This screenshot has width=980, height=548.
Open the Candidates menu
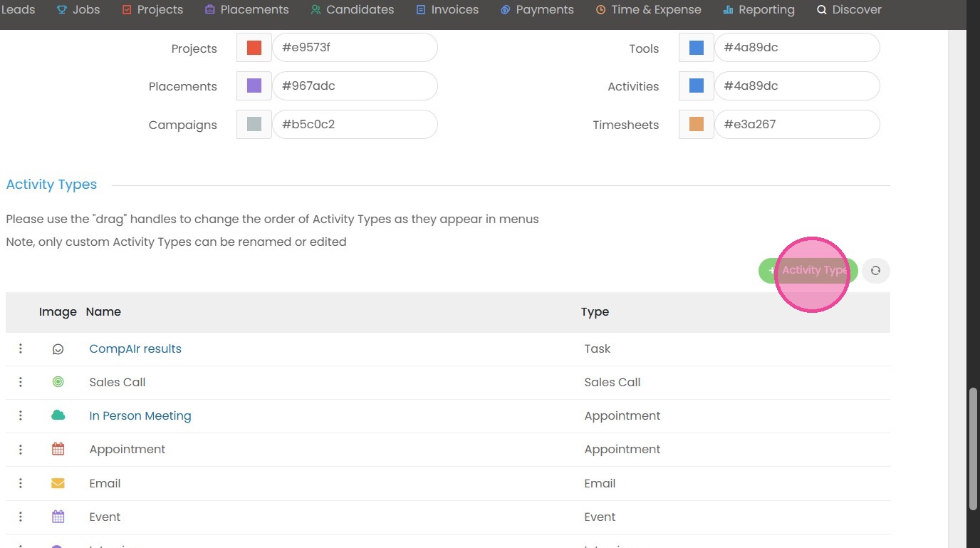[353, 10]
